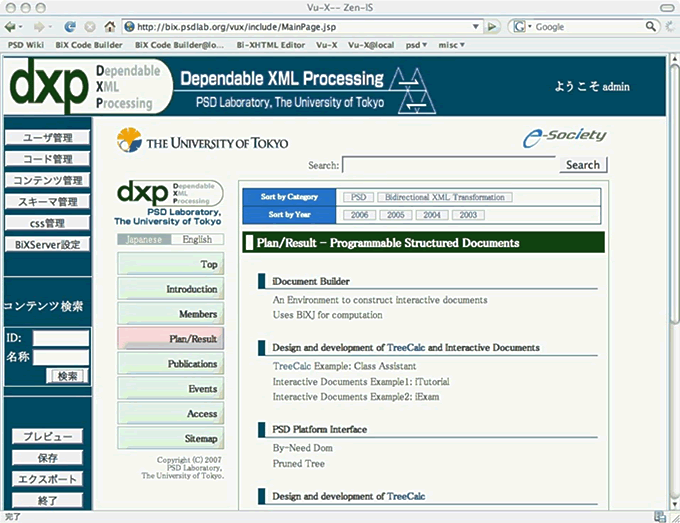
Task: Filter by year 2006
Action: (360, 215)
